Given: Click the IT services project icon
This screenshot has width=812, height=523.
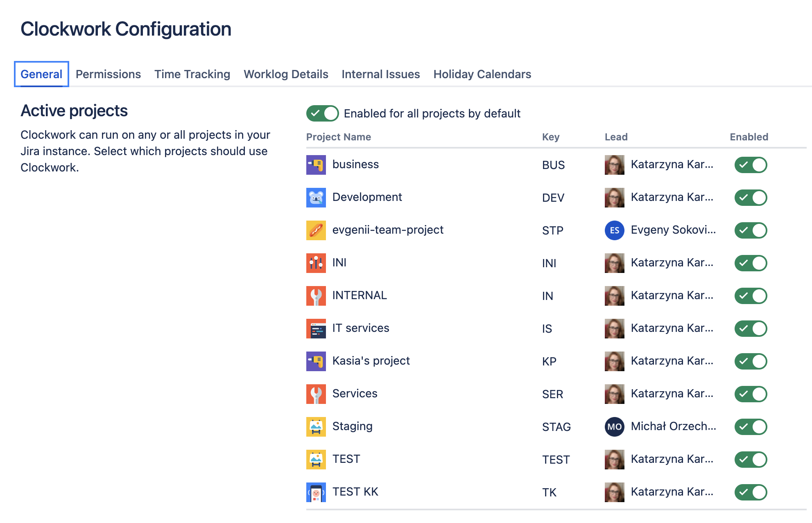Looking at the screenshot, I should [316, 329].
